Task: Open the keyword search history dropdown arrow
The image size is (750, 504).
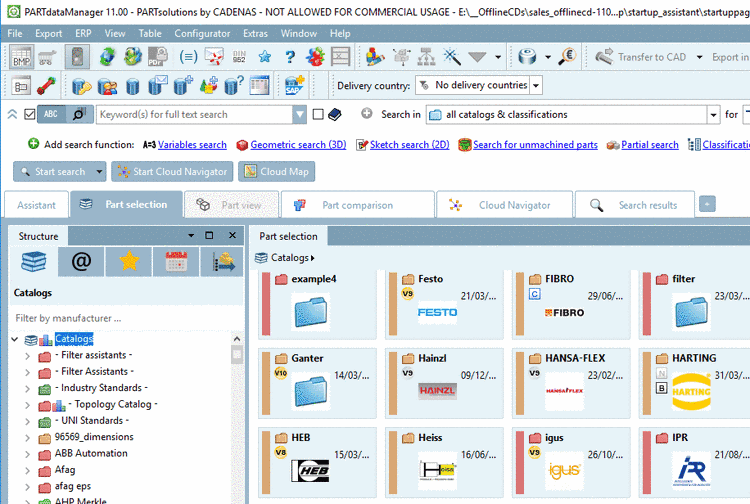Action: [x=299, y=114]
